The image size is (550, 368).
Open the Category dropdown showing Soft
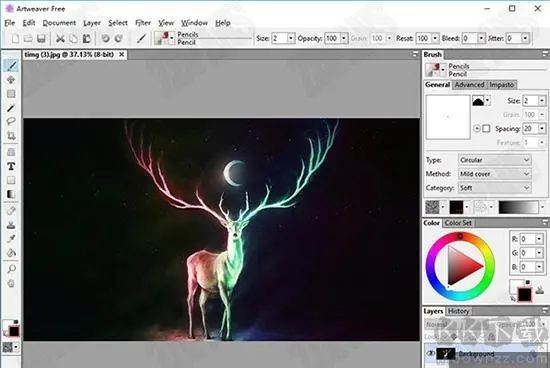pyautogui.click(x=495, y=188)
